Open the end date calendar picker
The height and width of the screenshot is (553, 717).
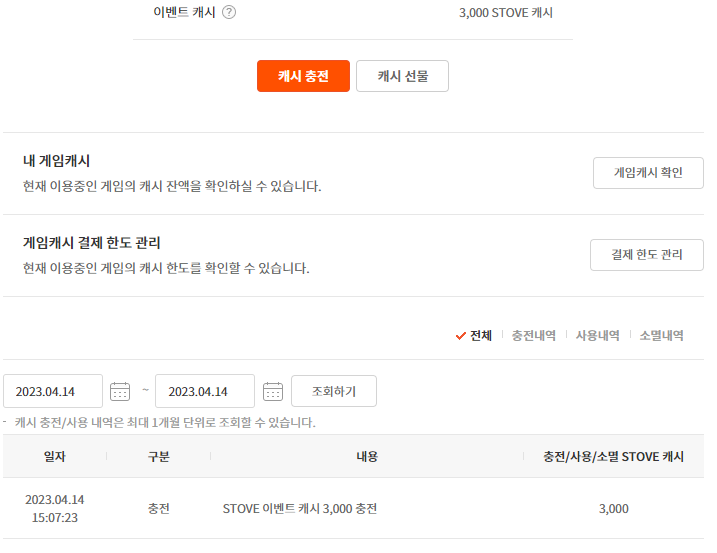[272, 391]
